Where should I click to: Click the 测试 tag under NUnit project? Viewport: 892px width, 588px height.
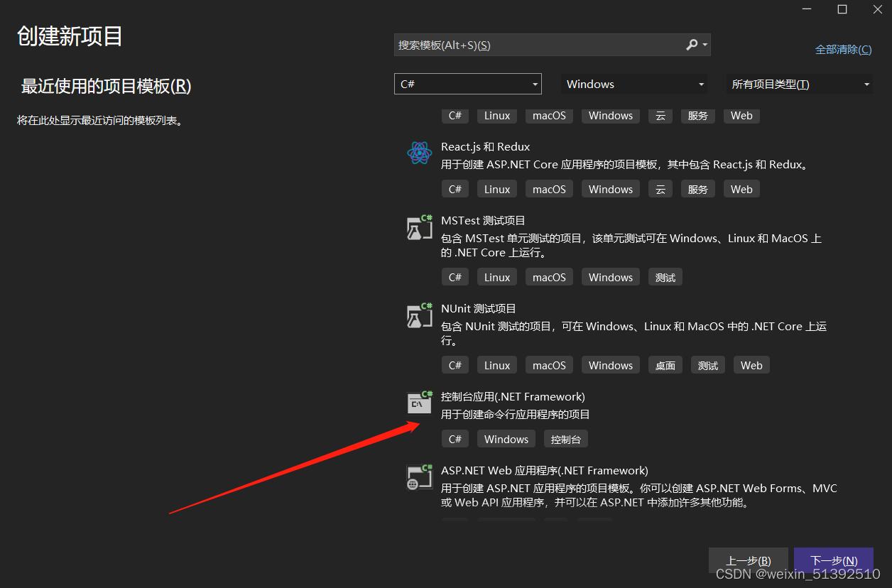coord(708,365)
